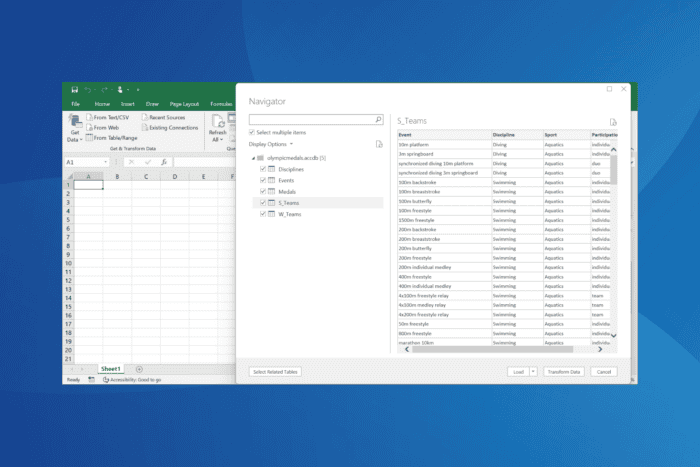Click the table icon next to Medals
Image resolution: width=700 pixels, height=467 pixels.
pos(271,191)
